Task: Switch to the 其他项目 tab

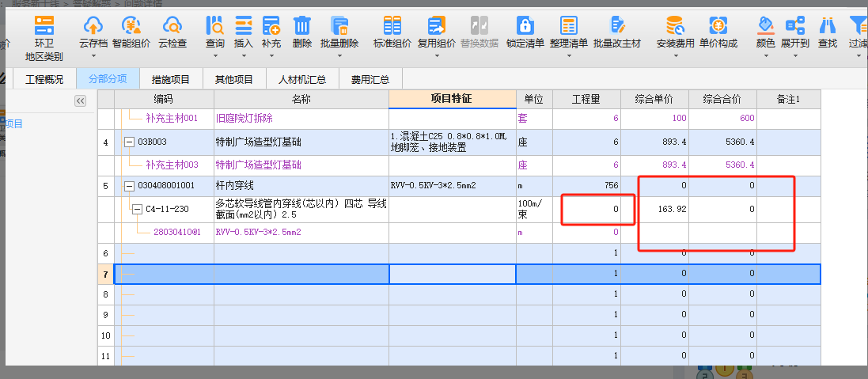Action: (234, 79)
